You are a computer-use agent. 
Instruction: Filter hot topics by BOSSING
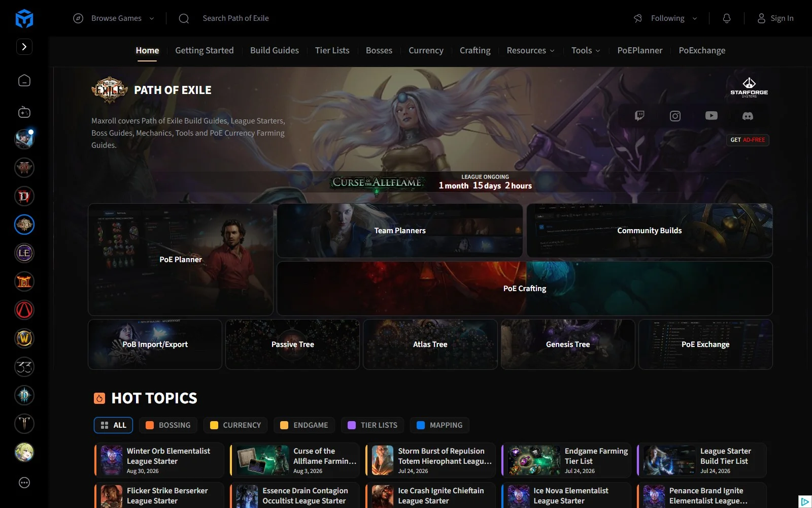coord(168,425)
